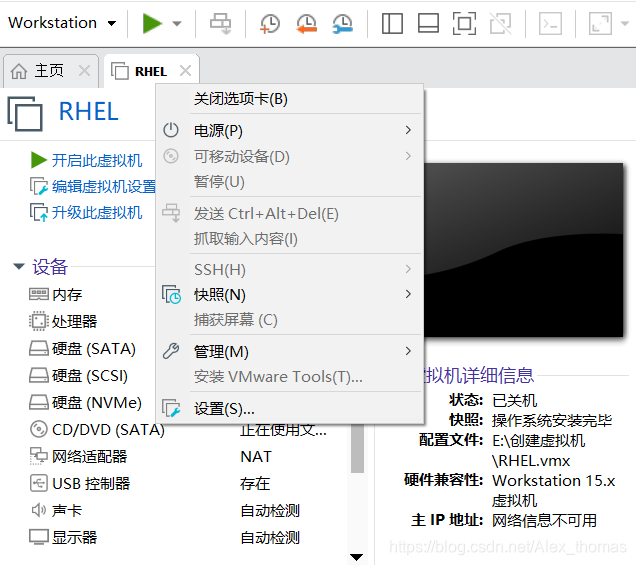Choose 关闭选项卡(B) in context menu
Image resolution: width=636 pixels, height=565 pixels.
tap(290, 99)
